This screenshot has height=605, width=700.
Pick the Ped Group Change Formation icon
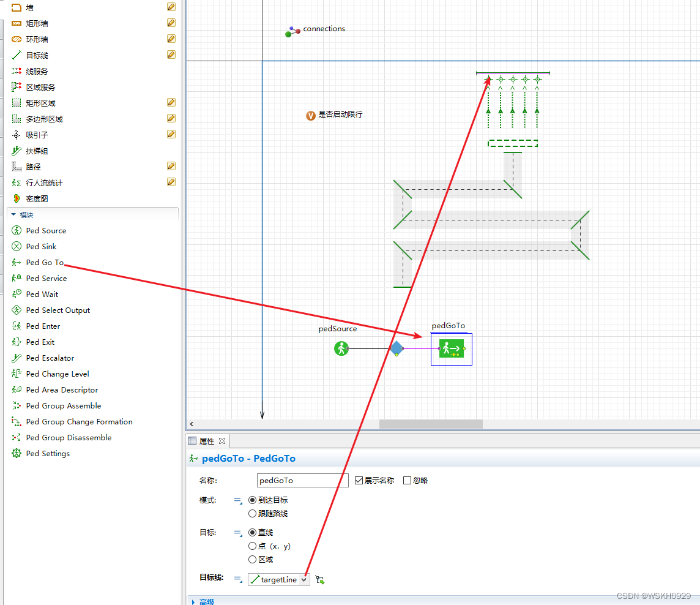pyautogui.click(x=17, y=421)
